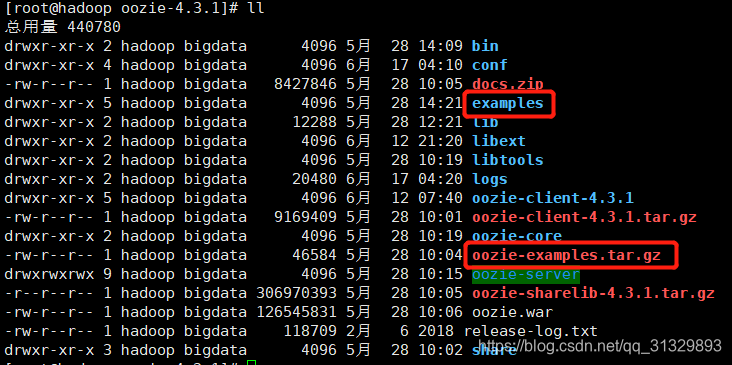Click the oozie-sharelib-4.3.1.tar.gz file name

(x=593, y=293)
